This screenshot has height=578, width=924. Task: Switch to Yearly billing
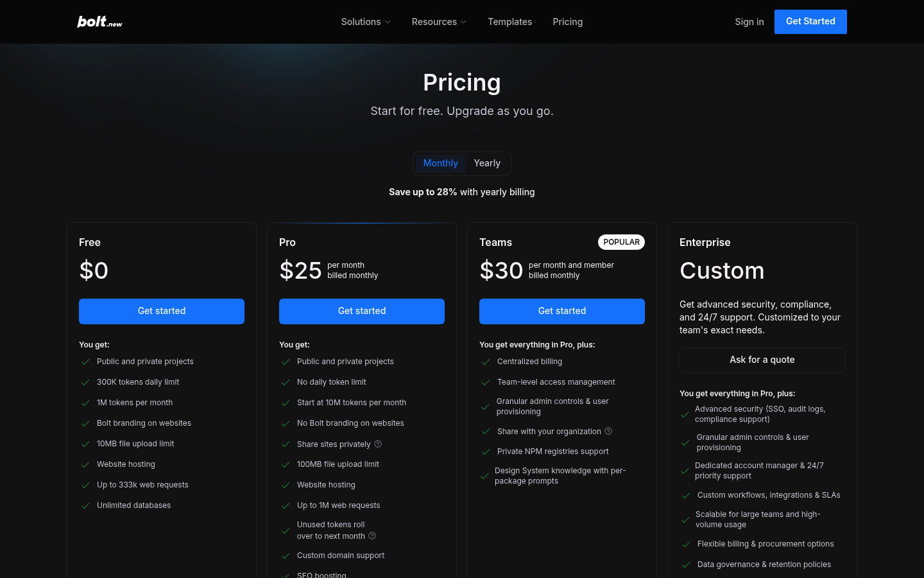[487, 163]
